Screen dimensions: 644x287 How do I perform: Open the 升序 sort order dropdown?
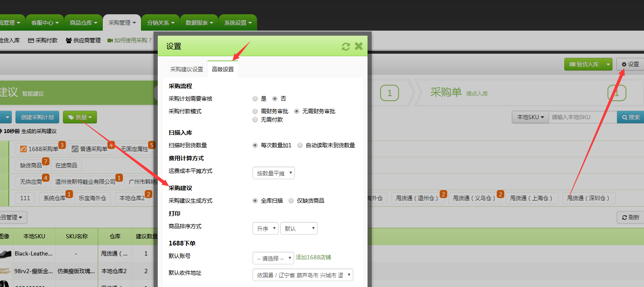point(266,229)
